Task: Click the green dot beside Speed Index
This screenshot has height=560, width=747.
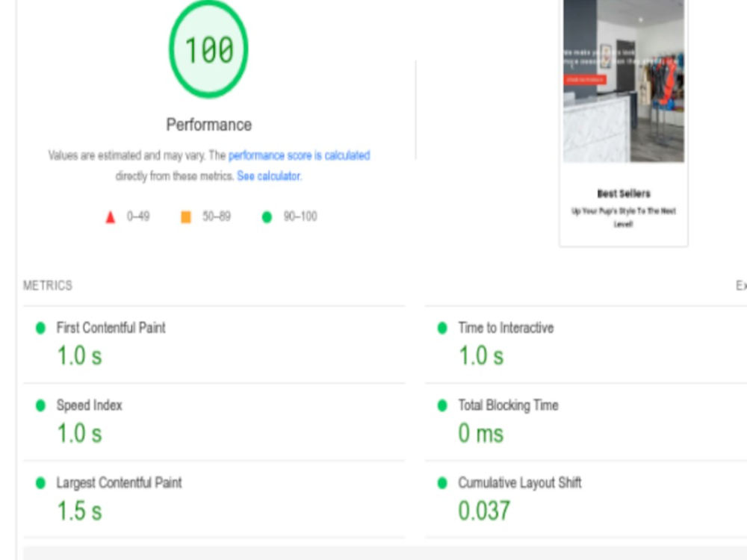Action: coord(40,405)
